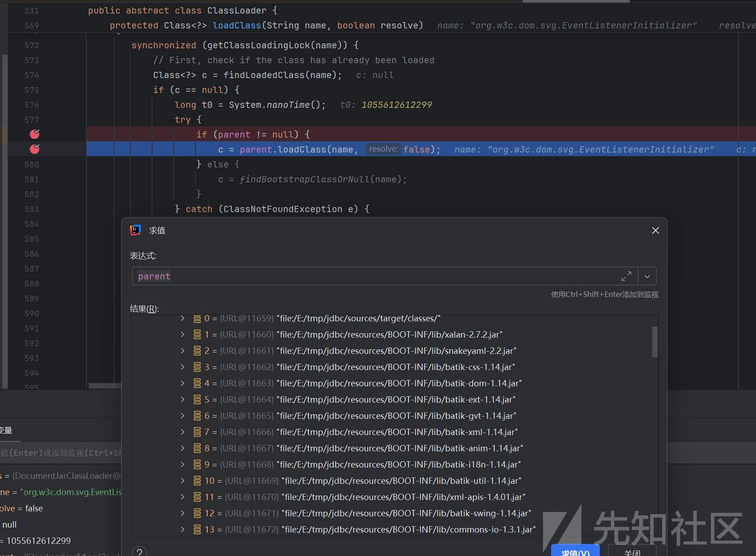Expand URL entry 8 batik-anim-1.14.jar
Viewport: 756px width, 556px height.
[182, 448]
